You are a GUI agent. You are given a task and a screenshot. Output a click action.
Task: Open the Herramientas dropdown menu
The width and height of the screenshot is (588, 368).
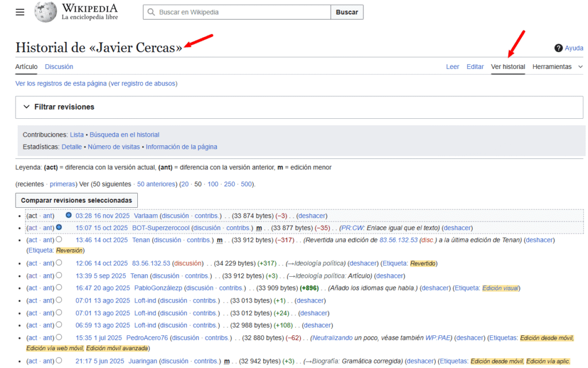(556, 67)
